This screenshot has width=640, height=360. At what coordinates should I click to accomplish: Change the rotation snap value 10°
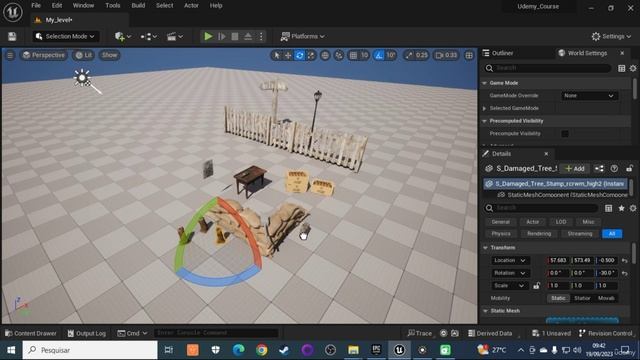tap(391, 55)
